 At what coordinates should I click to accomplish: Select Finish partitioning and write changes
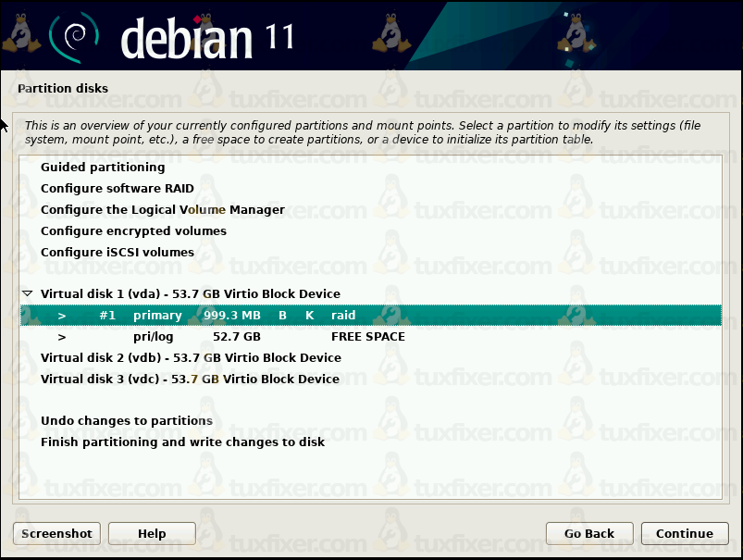coord(182,442)
